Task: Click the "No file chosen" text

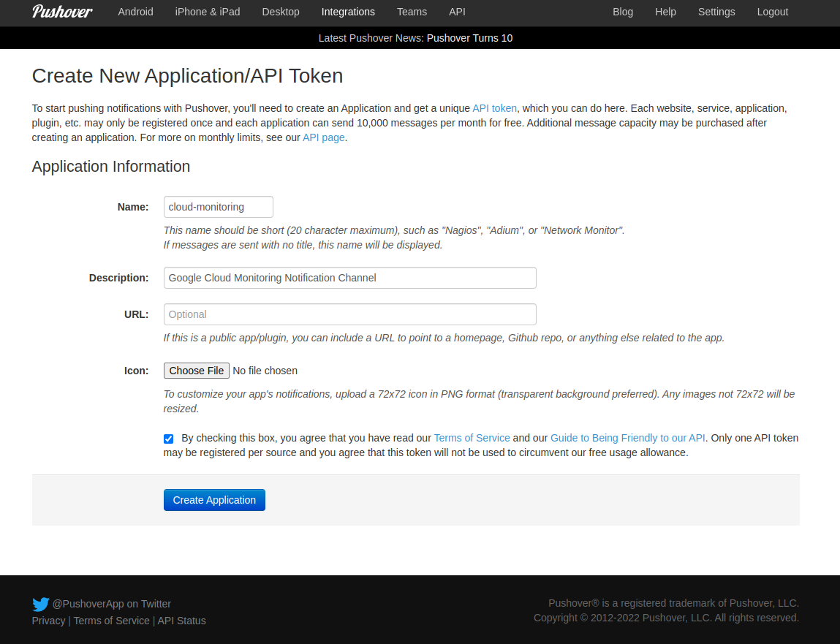Action: point(265,371)
